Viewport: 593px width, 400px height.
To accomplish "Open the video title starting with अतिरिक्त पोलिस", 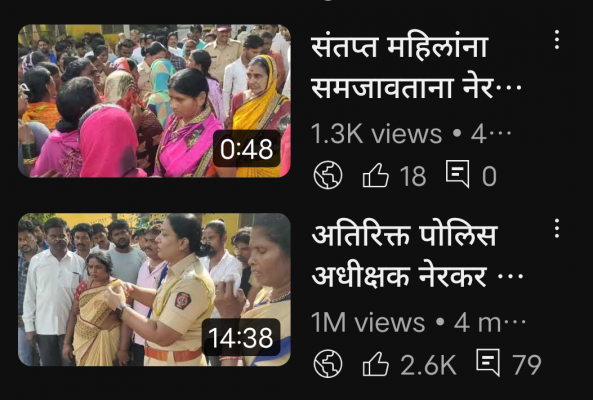I will coord(417,257).
